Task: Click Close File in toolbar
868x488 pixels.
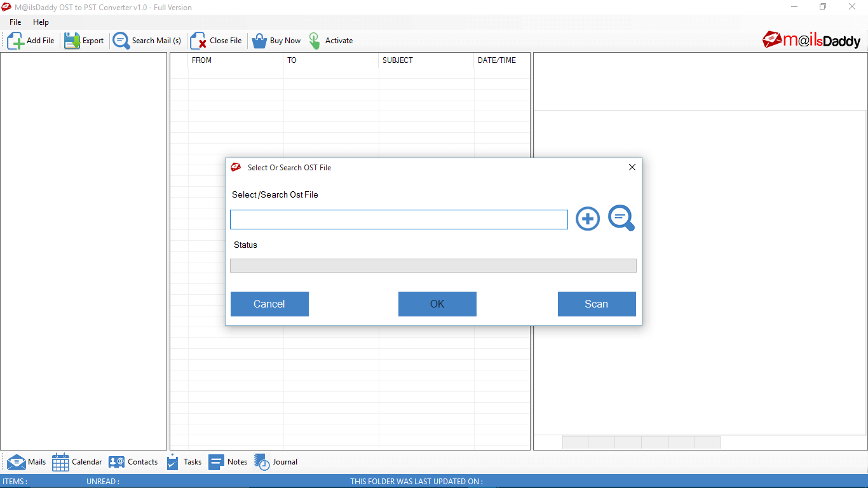Action: (x=216, y=41)
